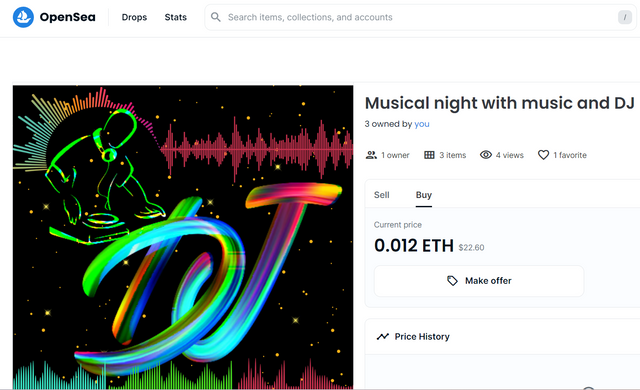The width and height of the screenshot is (640, 390).
Task: Click the tag icon on Make offer
Action: click(x=452, y=281)
